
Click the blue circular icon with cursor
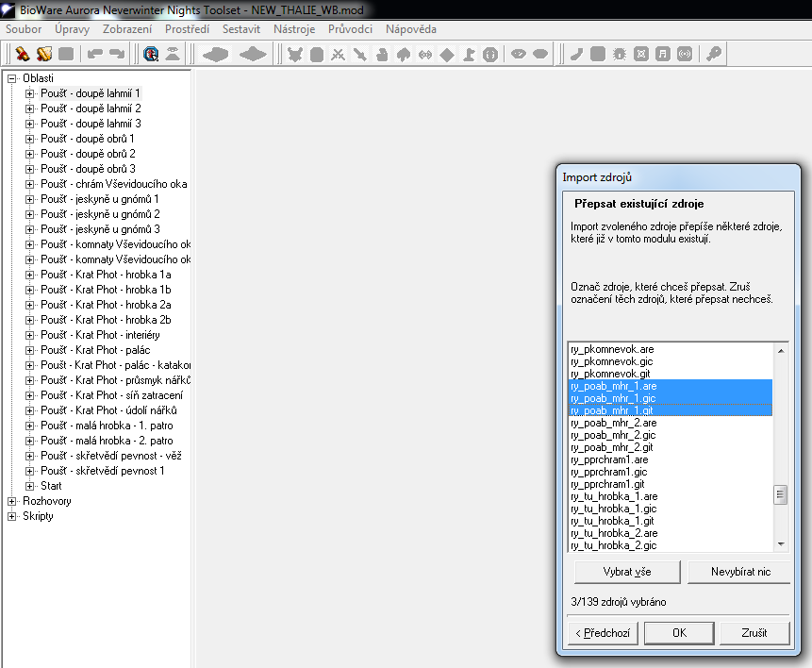click(x=151, y=54)
